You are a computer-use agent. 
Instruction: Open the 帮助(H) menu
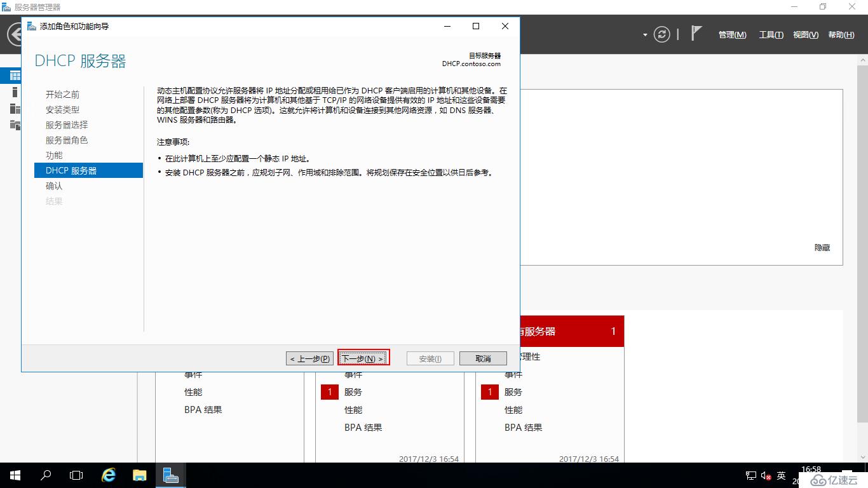841,35
